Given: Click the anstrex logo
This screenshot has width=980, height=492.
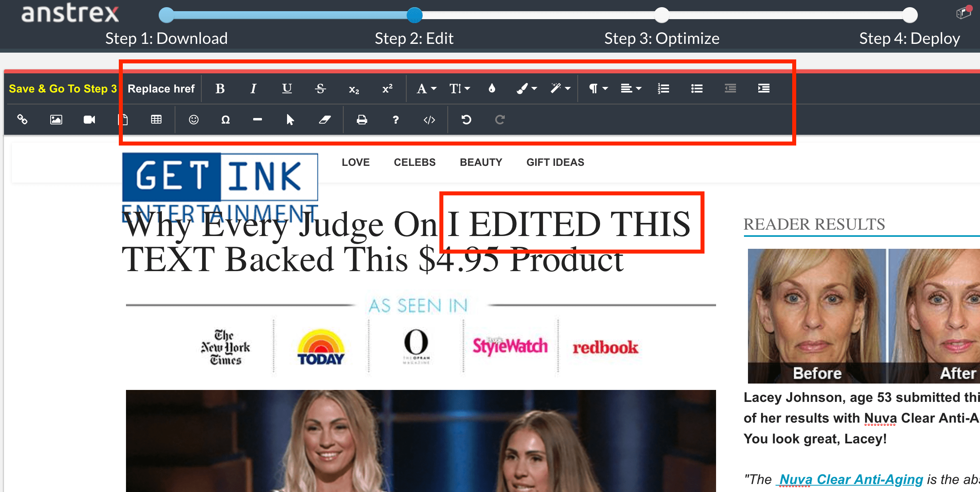Looking at the screenshot, I should (x=70, y=13).
